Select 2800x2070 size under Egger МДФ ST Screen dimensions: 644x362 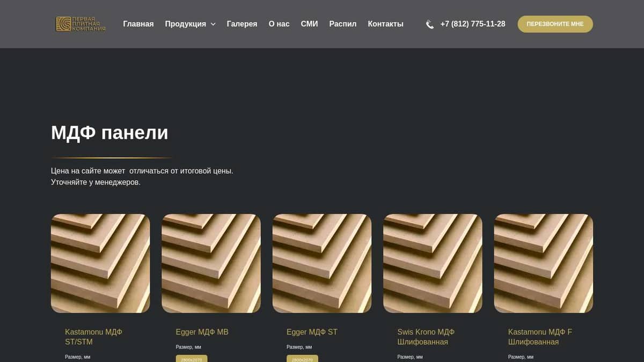(302, 359)
